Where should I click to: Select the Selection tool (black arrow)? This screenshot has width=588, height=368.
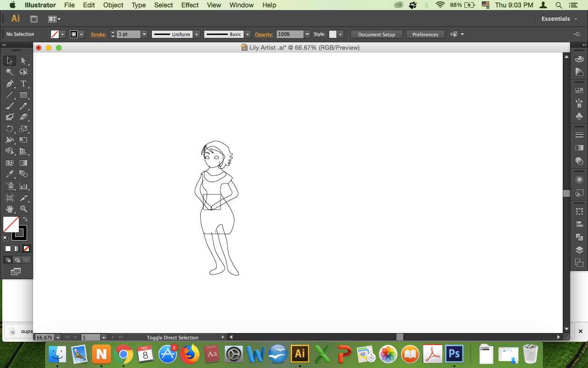point(10,61)
